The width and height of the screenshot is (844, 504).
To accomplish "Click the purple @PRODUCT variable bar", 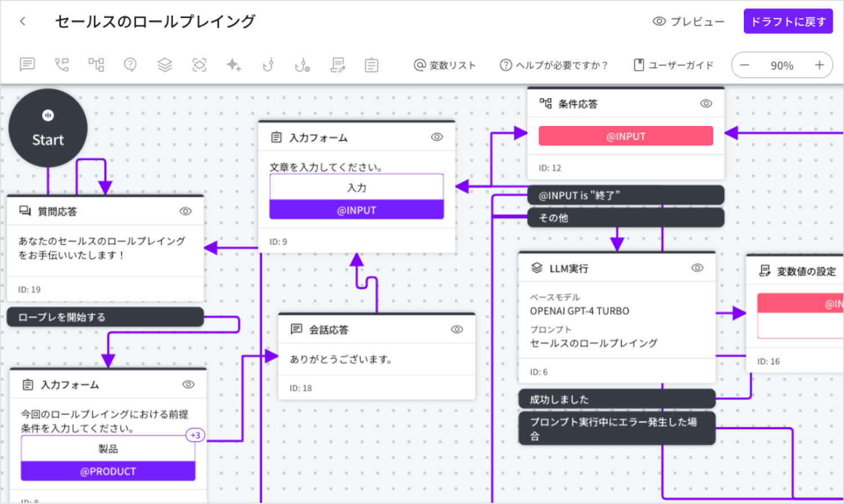I will click(108, 471).
